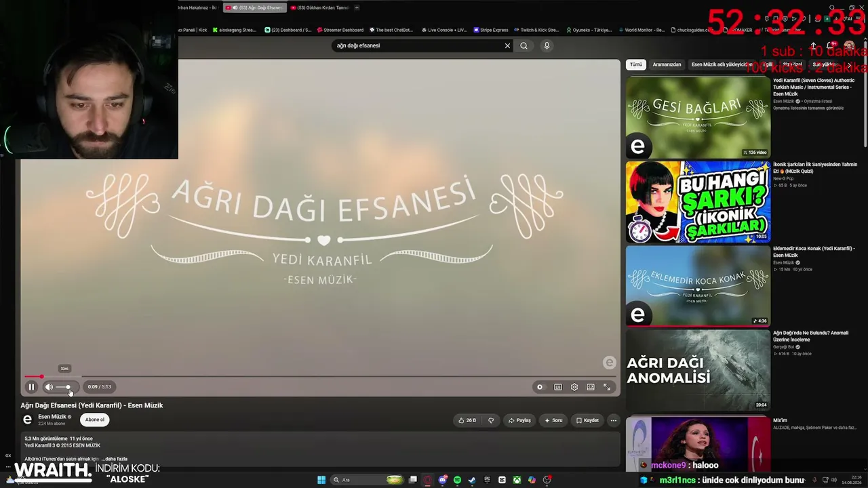Like the video (26 B)

[467, 420]
